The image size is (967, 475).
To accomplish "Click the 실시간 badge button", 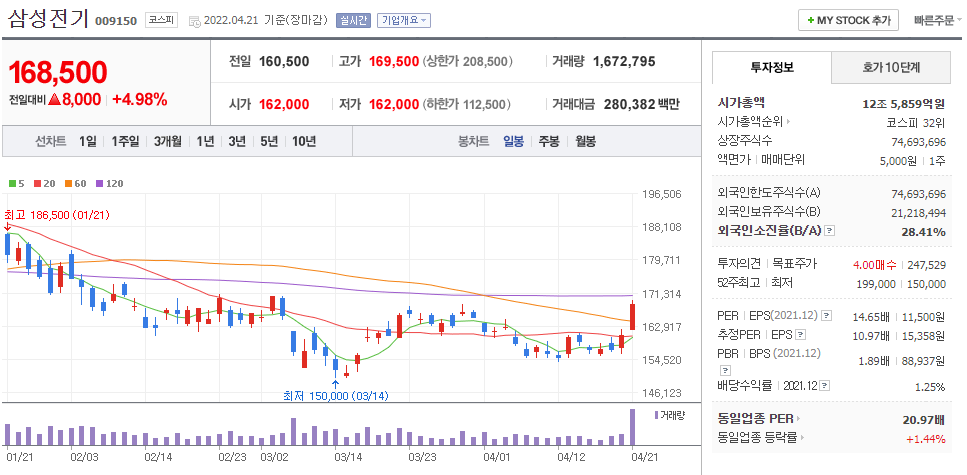I will pyautogui.click(x=353, y=20).
